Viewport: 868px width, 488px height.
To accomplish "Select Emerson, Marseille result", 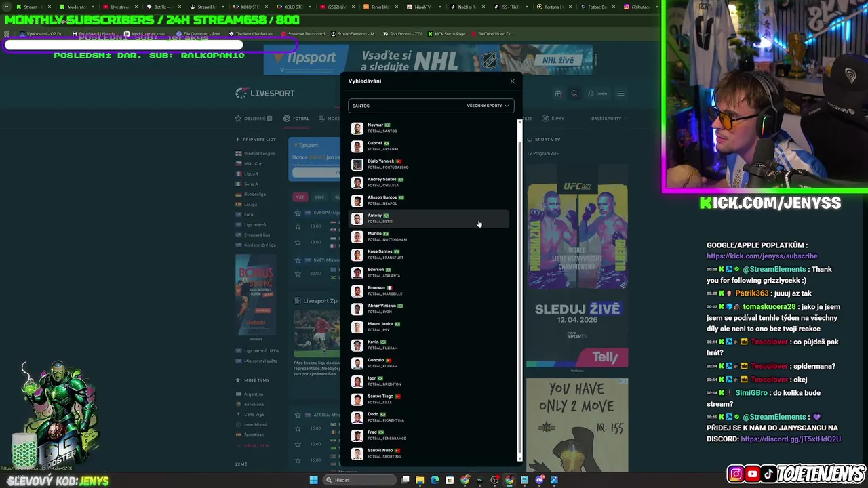I will [429, 291].
